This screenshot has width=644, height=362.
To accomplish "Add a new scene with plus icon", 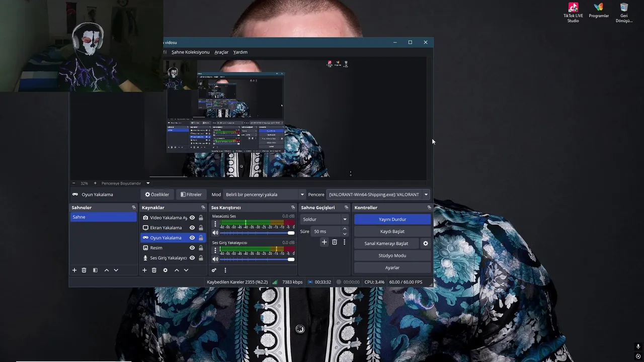I will click(74, 270).
